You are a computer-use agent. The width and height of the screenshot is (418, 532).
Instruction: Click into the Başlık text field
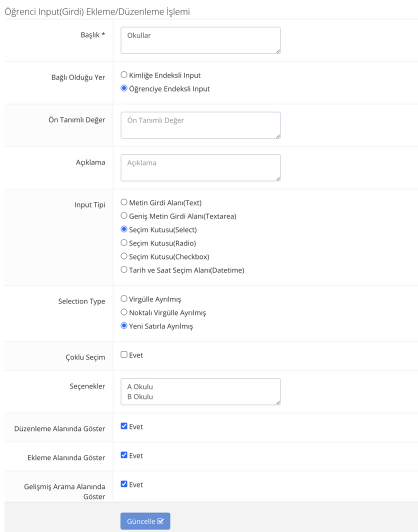click(x=200, y=40)
